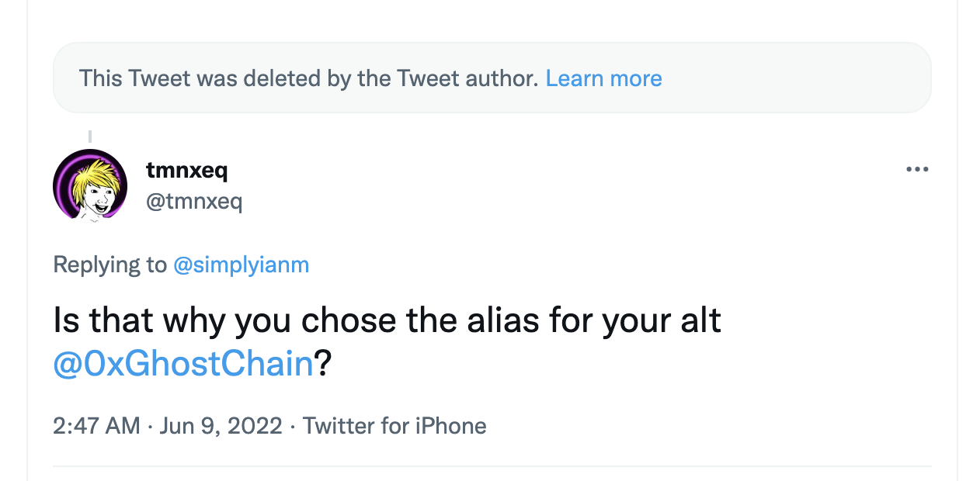Click the 2:47 AM timestamp
Image resolution: width=980 pixels, height=481 pixels.
[x=96, y=426]
